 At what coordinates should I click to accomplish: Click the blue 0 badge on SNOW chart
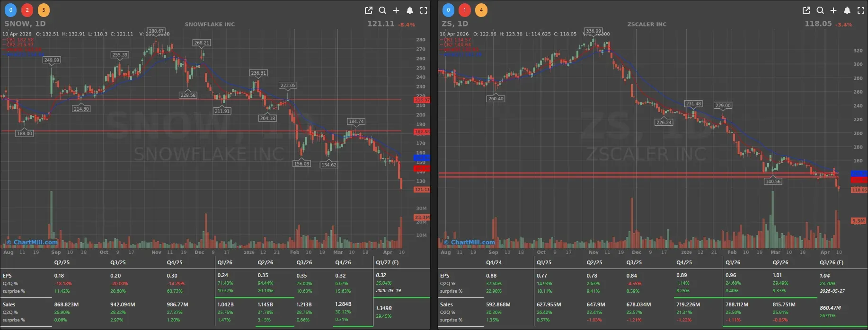tap(10, 10)
